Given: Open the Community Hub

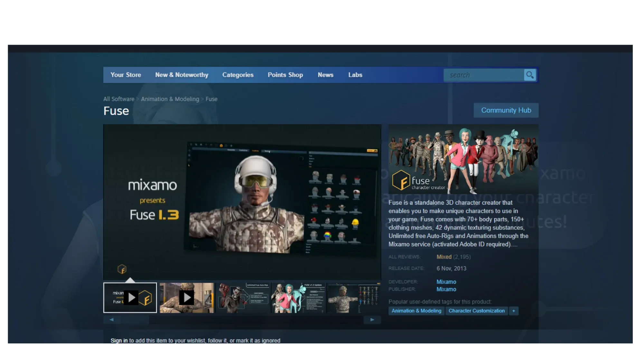Looking at the screenshot, I should point(506,110).
